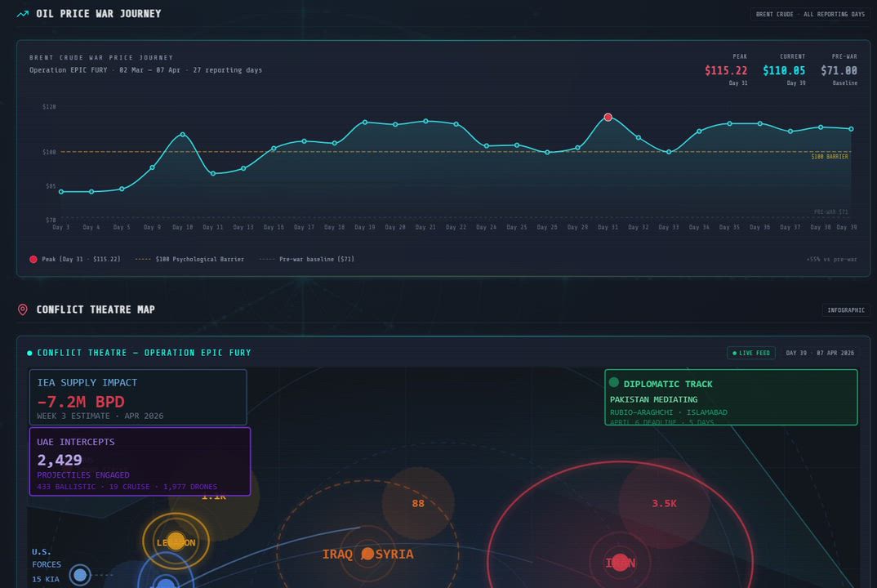Click the Day 39 · 07 Apr 2026 badge
Viewport: 877px width, 588px height.
click(x=820, y=353)
